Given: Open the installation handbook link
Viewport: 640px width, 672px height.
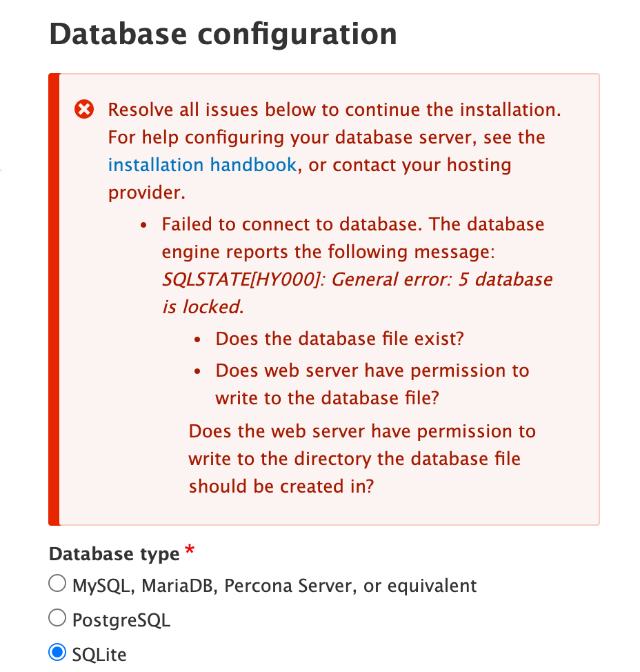Looking at the screenshot, I should tap(202, 165).
